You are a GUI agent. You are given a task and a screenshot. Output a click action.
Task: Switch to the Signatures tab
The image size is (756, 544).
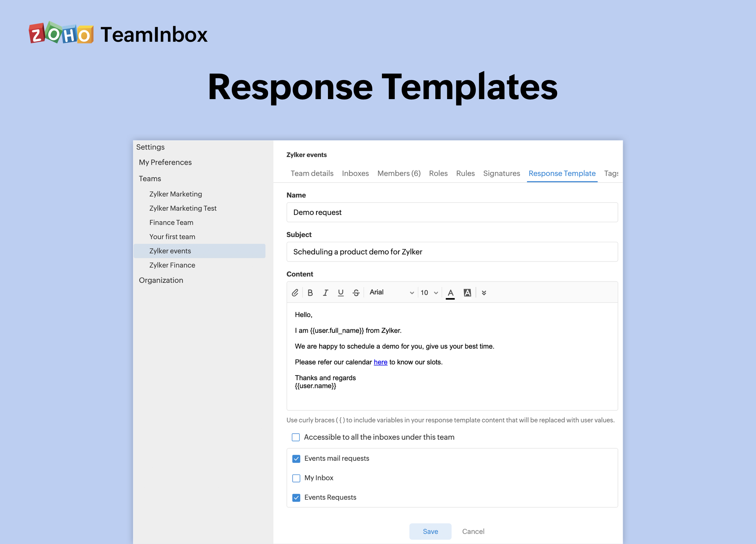click(501, 173)
